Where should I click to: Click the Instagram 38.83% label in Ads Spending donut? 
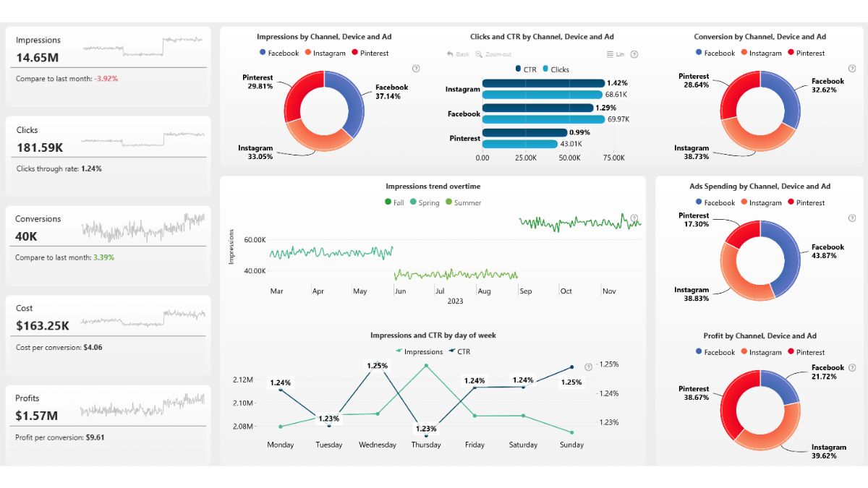click(692, 294)
